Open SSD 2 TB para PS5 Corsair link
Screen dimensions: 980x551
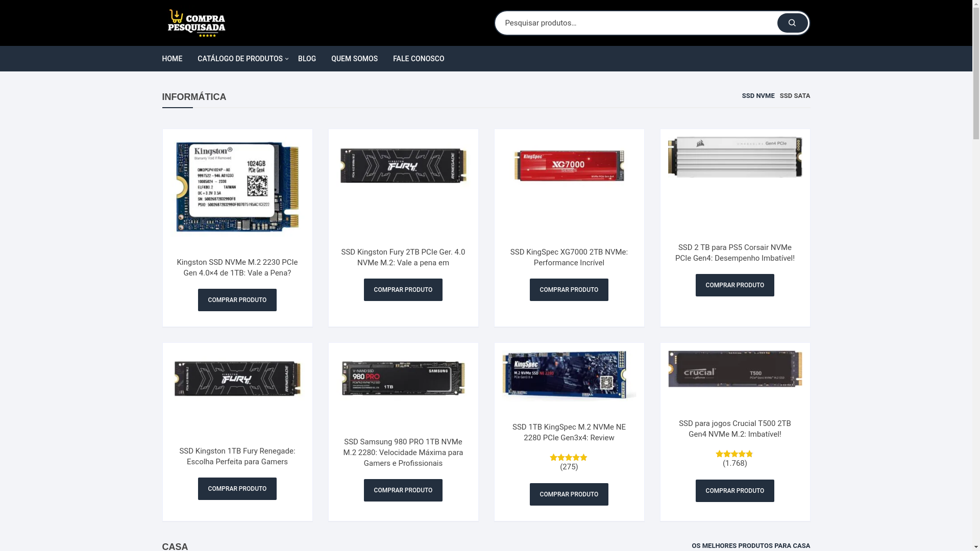click(735, 253)
